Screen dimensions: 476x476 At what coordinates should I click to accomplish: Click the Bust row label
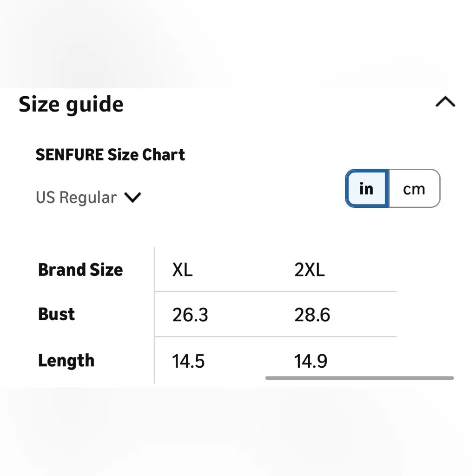click(56, 314)
